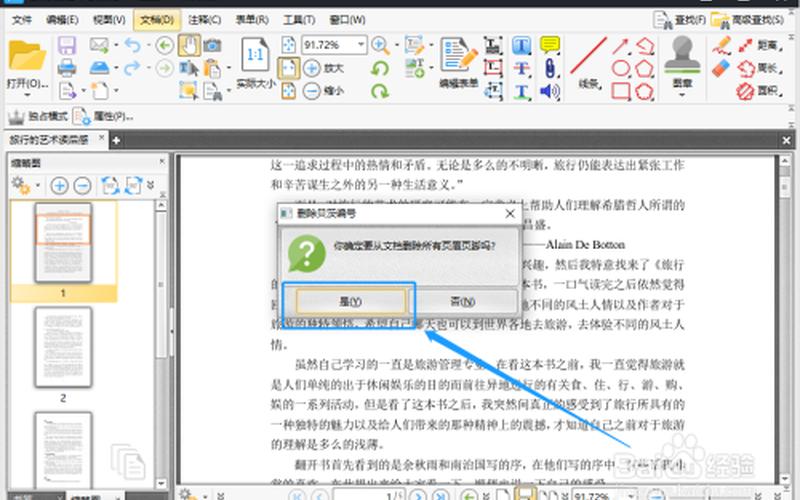This screenshot has width=800, height=500.
Task: Click 否(N) No in the dialog
Action: coord(463,302)
